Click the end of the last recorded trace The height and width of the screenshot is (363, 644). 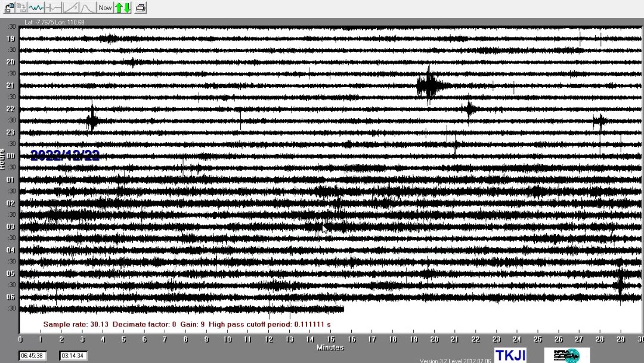pyautogui.click(x=343, y=309)
